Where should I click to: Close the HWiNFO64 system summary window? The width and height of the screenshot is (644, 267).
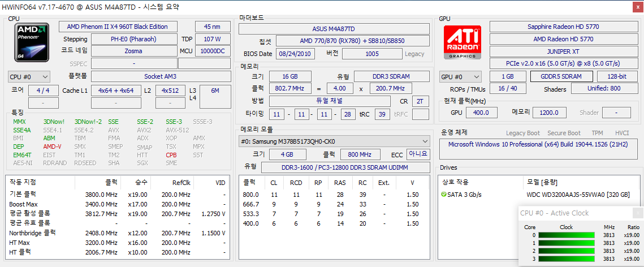(x=637, y=7)
